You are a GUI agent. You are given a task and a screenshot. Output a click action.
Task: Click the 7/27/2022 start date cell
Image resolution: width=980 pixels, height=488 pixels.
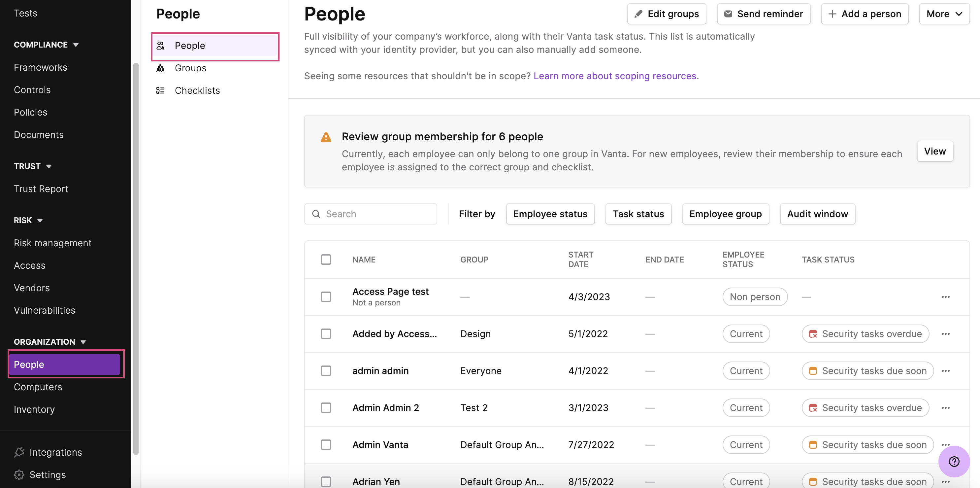click(x=591, y=445)
